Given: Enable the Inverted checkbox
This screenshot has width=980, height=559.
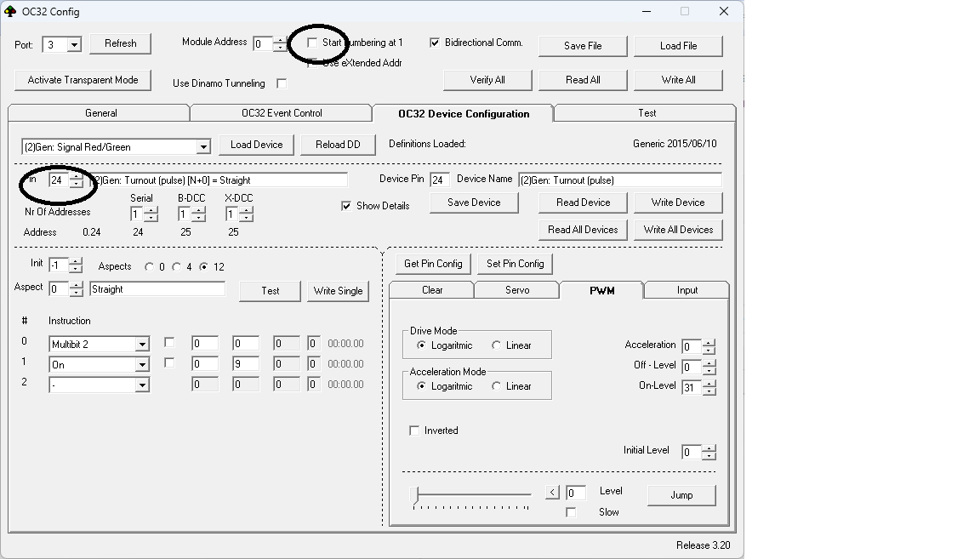Looking at the screenshot, I should (x=415, y=431).
